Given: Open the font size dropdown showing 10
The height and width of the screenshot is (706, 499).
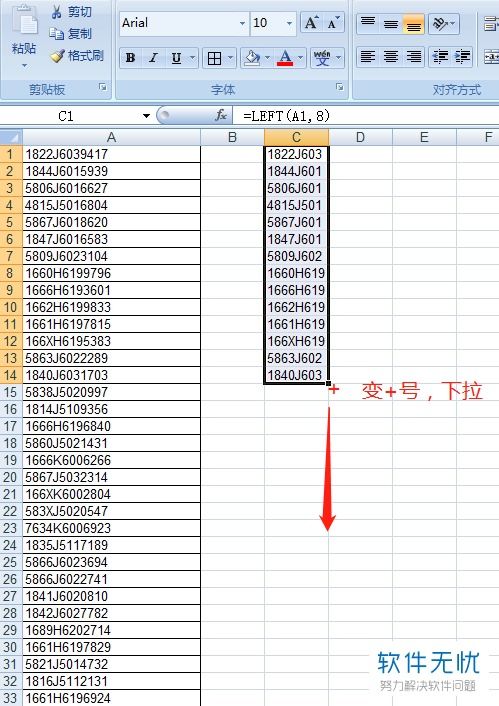Looking at the screenshot, I should (289, 23).
